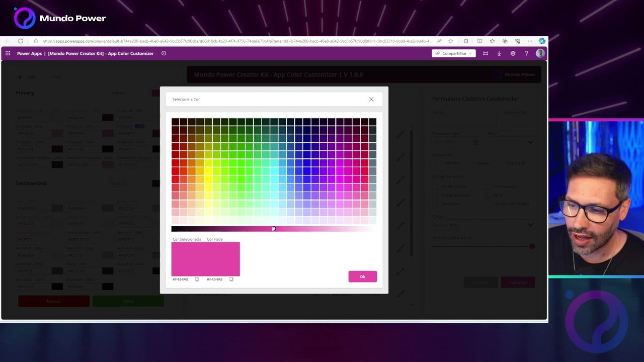Copy the Cor Selecionada hex code
Screen dimensions: 644x362
point(197,279)
